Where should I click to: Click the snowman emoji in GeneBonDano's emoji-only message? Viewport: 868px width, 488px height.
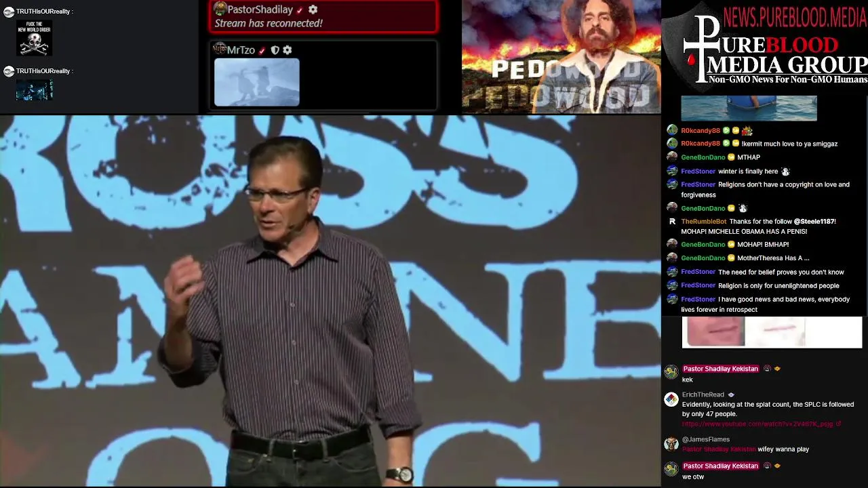click(x=743, y=208)
